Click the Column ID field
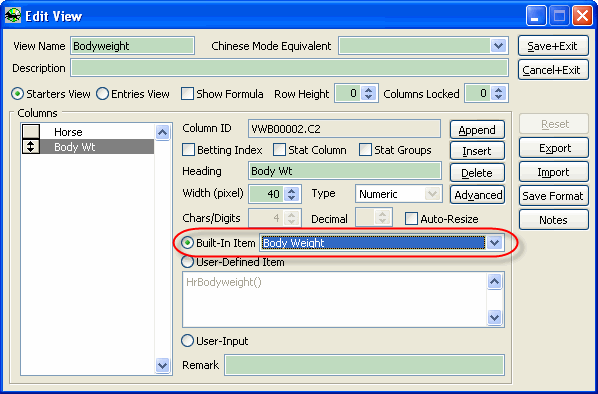The width and height of the screenshot is (598, 394). (344, 129)
